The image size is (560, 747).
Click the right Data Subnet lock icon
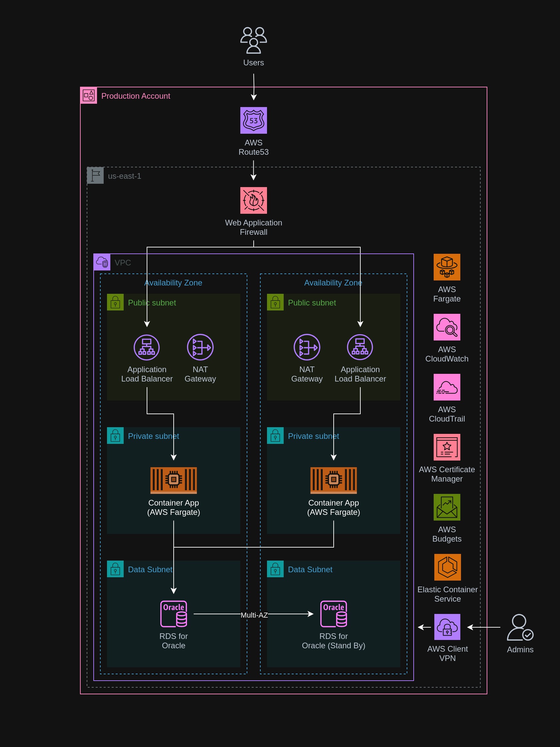point(275,569)
